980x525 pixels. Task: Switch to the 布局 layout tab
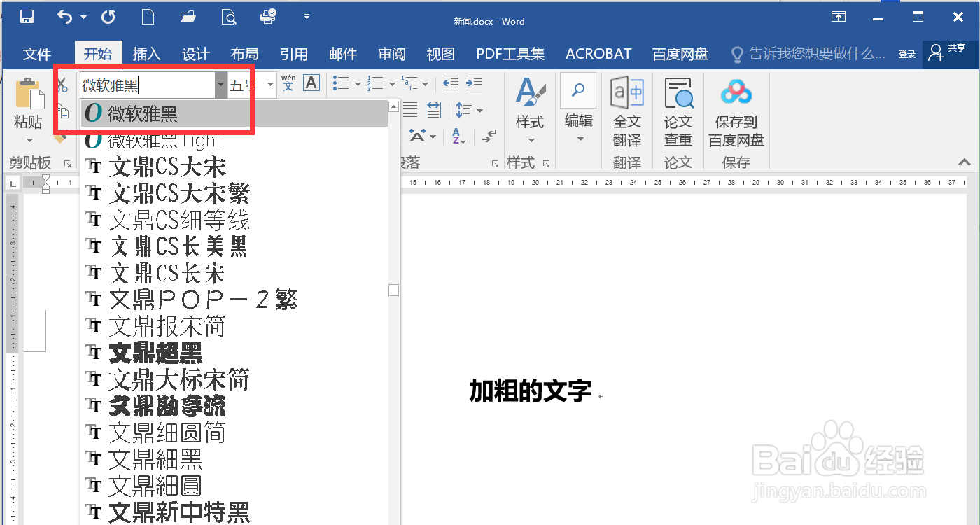[x=244, y=54]
